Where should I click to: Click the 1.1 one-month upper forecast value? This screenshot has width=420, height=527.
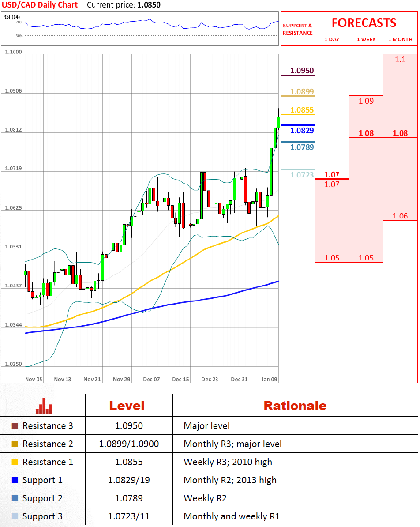pos(400,60)
